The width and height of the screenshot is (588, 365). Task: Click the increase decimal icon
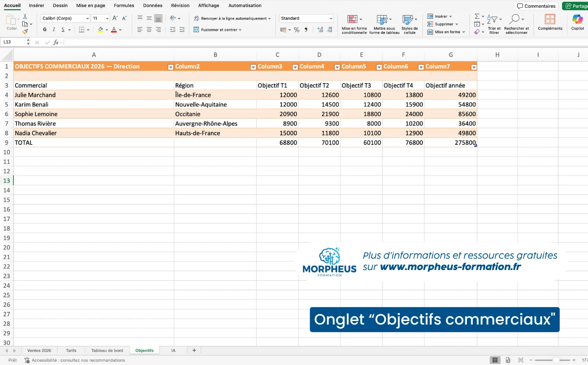(x=320, y=30)
